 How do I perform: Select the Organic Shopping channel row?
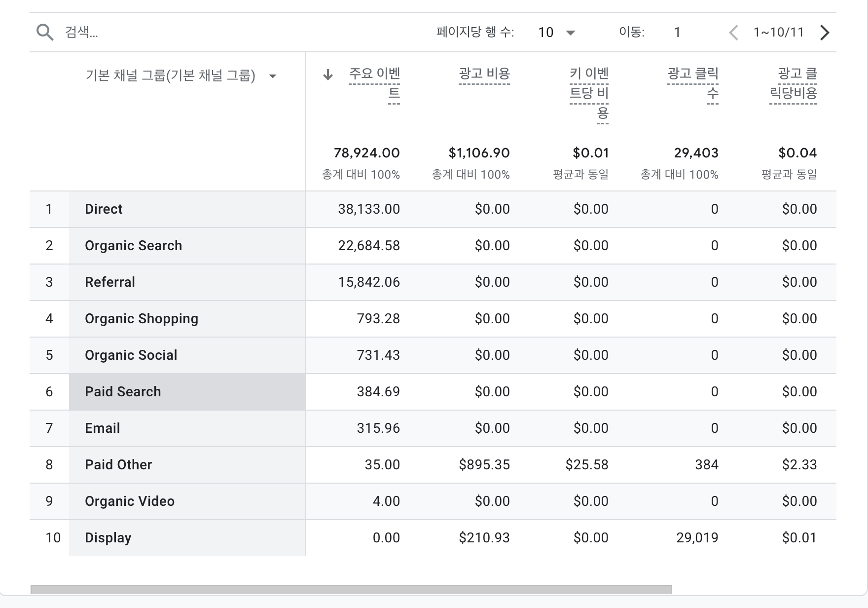click(x=433, y=319)
